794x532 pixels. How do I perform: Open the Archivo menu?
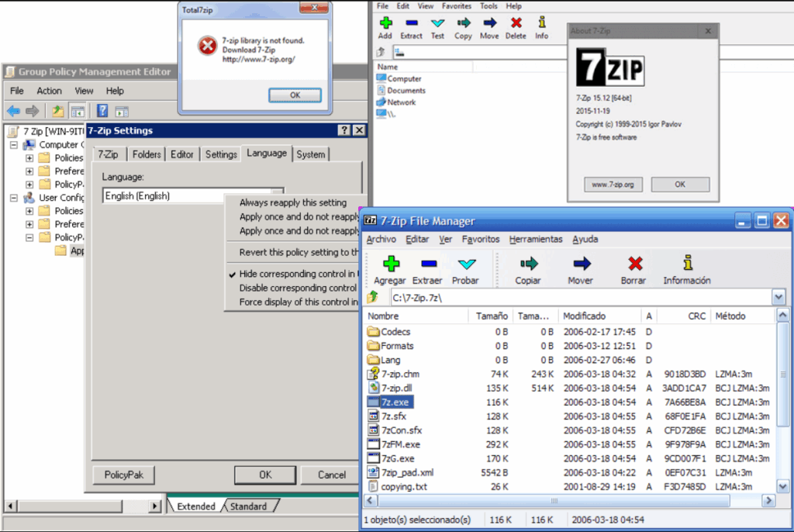click(381, 239)
